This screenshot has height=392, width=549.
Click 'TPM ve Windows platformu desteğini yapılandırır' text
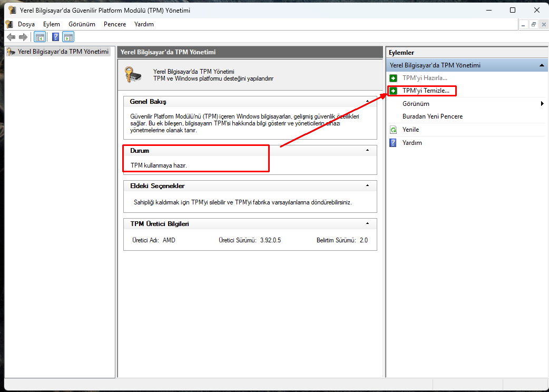point(213,79)
